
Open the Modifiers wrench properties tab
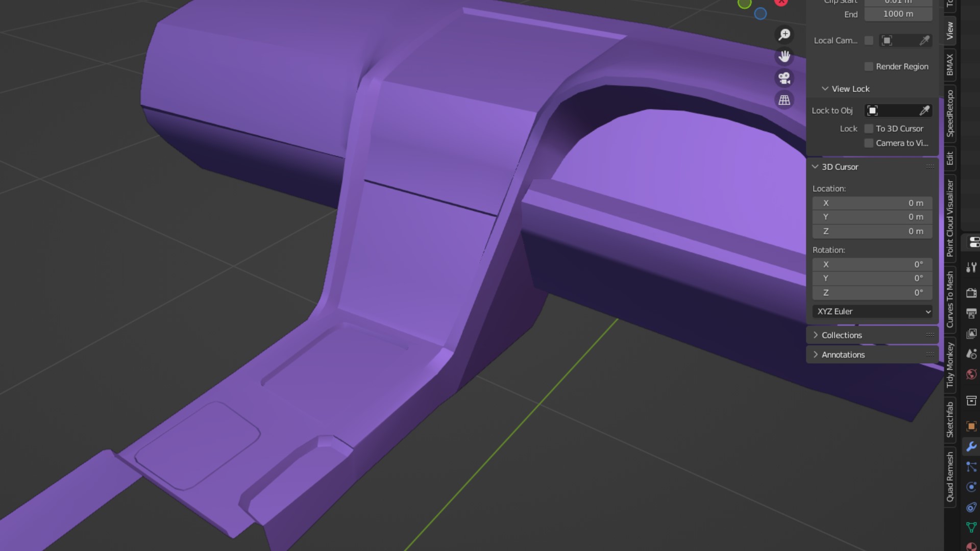tap(971, 446)
